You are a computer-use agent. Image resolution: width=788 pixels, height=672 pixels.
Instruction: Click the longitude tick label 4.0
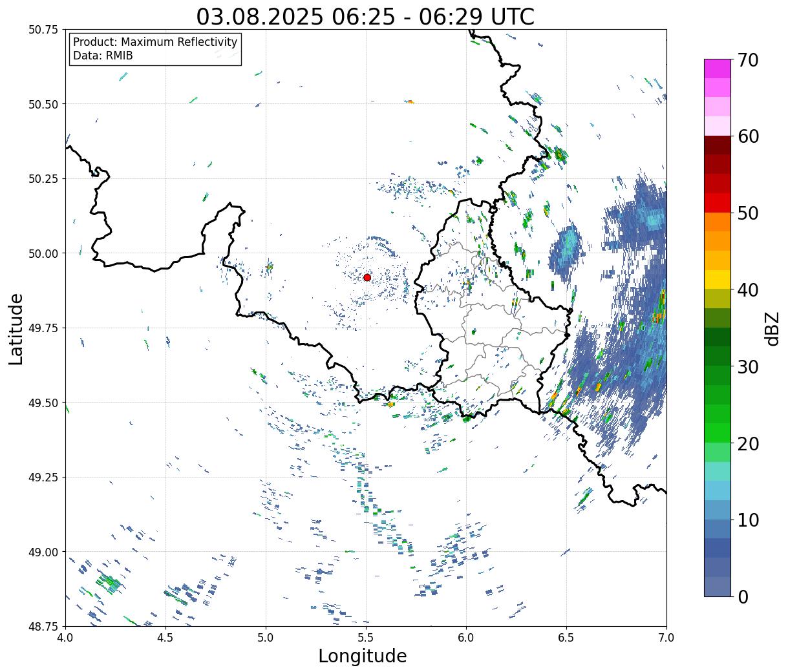(x=65, y=637)
